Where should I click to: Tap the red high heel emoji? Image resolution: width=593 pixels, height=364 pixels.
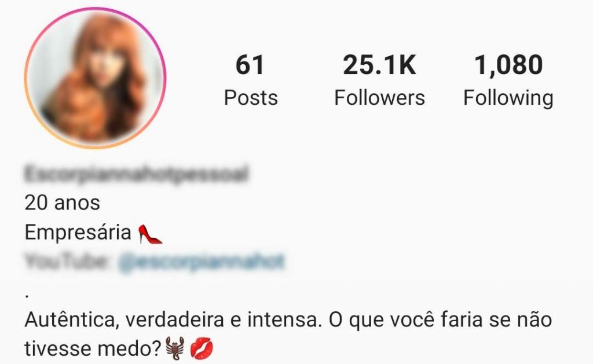point(150,234)
